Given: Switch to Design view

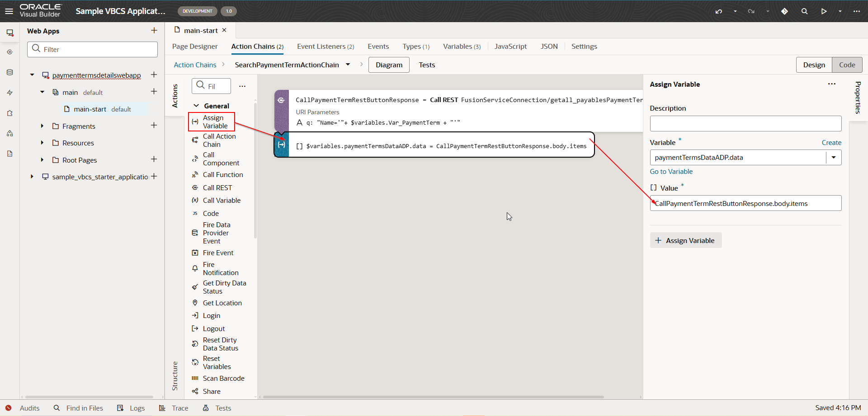Looking at the screenshot, I should (814, 65).
